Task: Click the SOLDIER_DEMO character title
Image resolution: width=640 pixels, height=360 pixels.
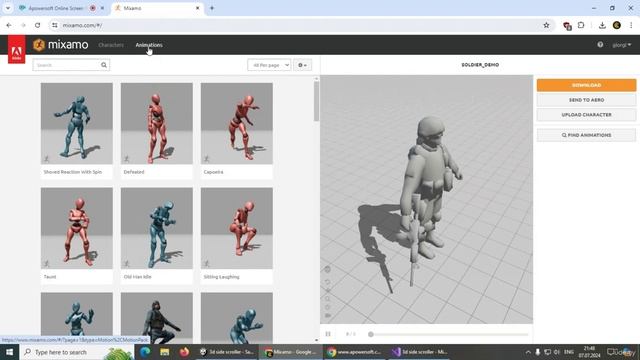Action: [480, 65]
